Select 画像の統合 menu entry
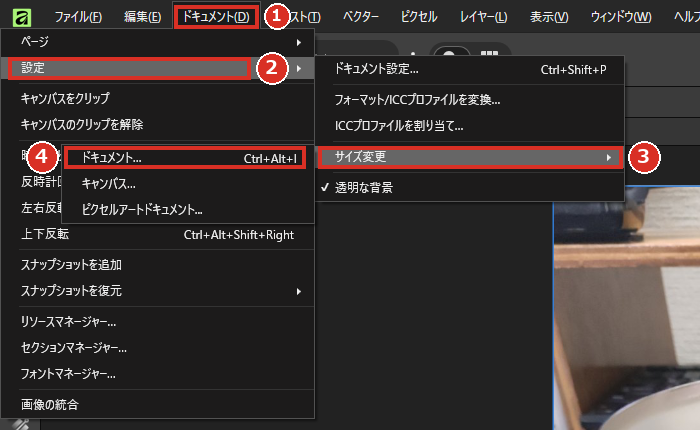Image resolution: width=700 pixels, height=430 pixels. pos(158,405)
